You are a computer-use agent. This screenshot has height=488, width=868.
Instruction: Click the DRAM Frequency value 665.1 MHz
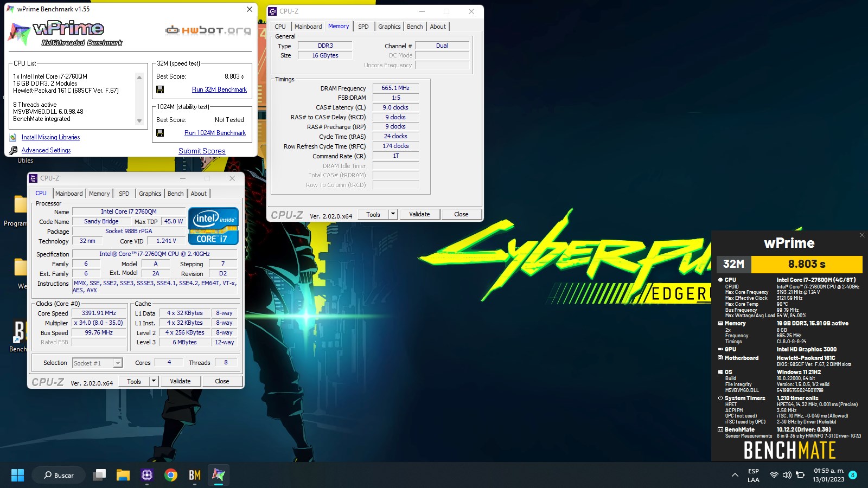[x=395, y=88]
